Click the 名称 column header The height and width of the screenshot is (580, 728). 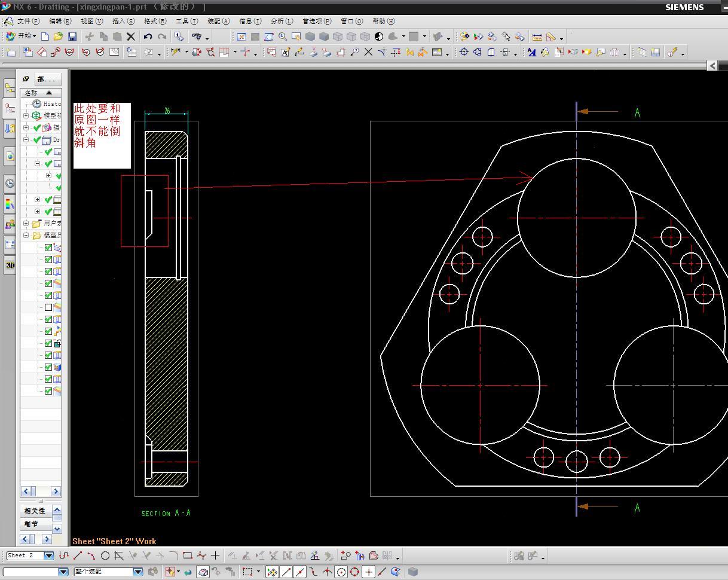(41, 93)
